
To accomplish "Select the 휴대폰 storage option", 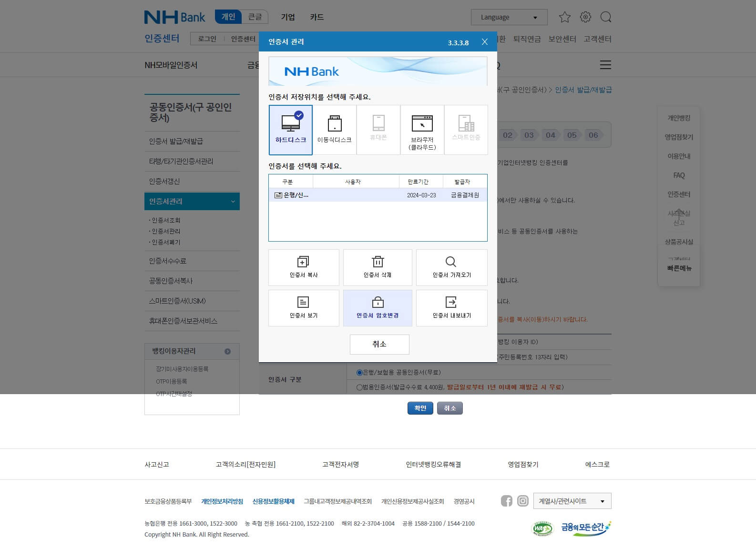I will point(378,130).
